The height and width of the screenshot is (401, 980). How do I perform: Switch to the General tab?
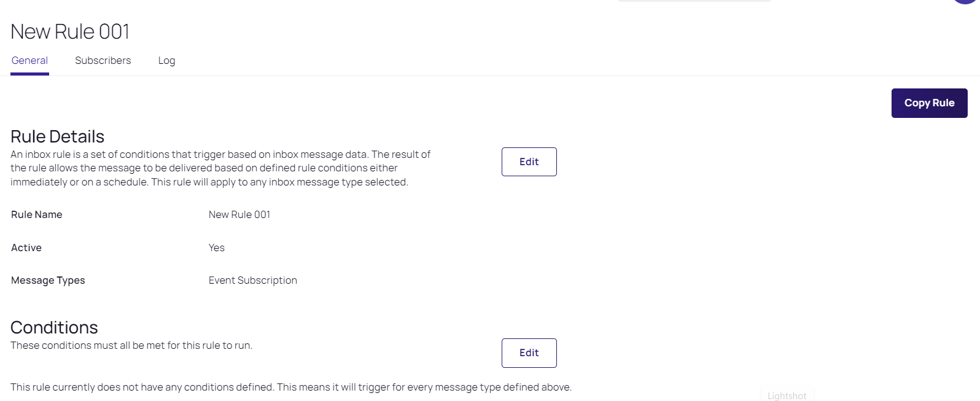[29, 61]
